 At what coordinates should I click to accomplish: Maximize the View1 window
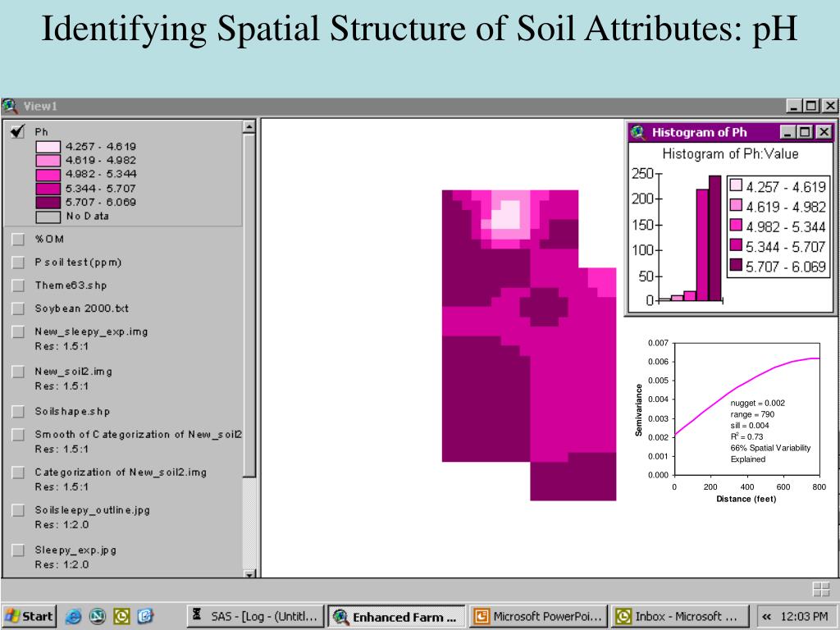coord(811,106)
